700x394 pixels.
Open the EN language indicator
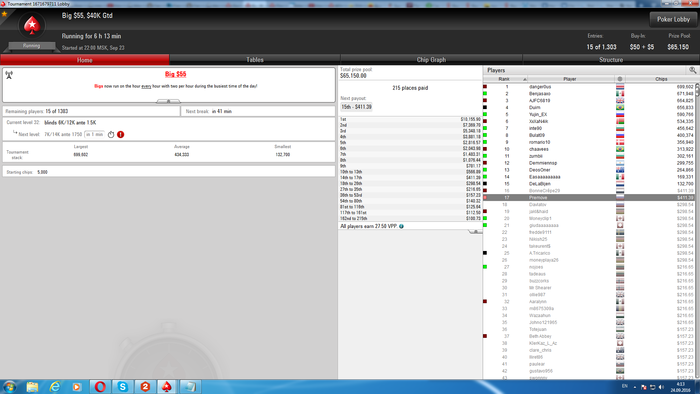tap(625, 386)
